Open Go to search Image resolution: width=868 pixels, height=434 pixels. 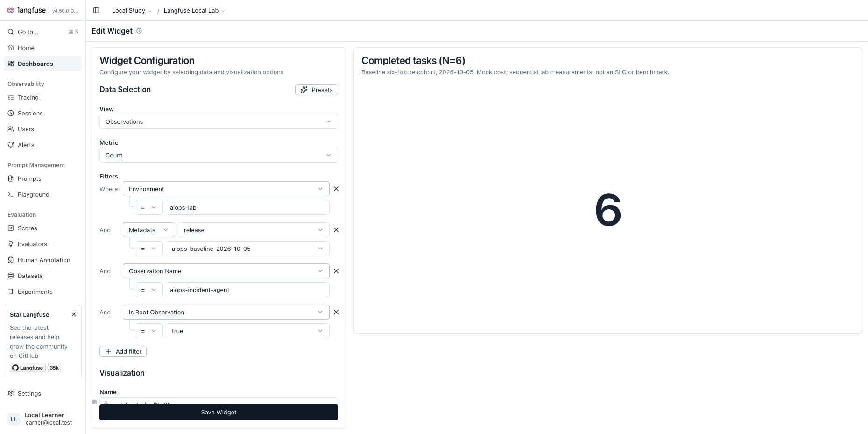pos(43,32)
